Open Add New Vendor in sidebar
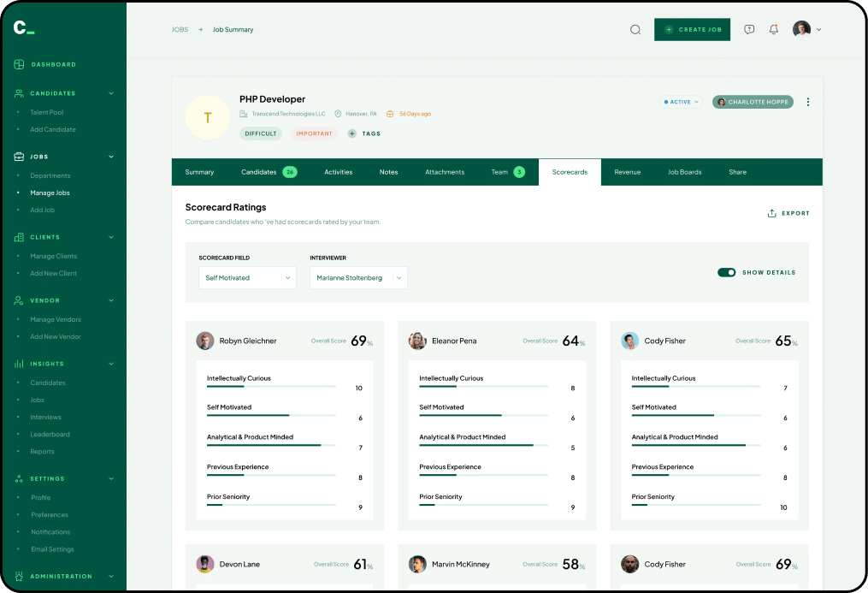Image resolution: width=868 pixels, height=593 pixels. pos(56,336)
